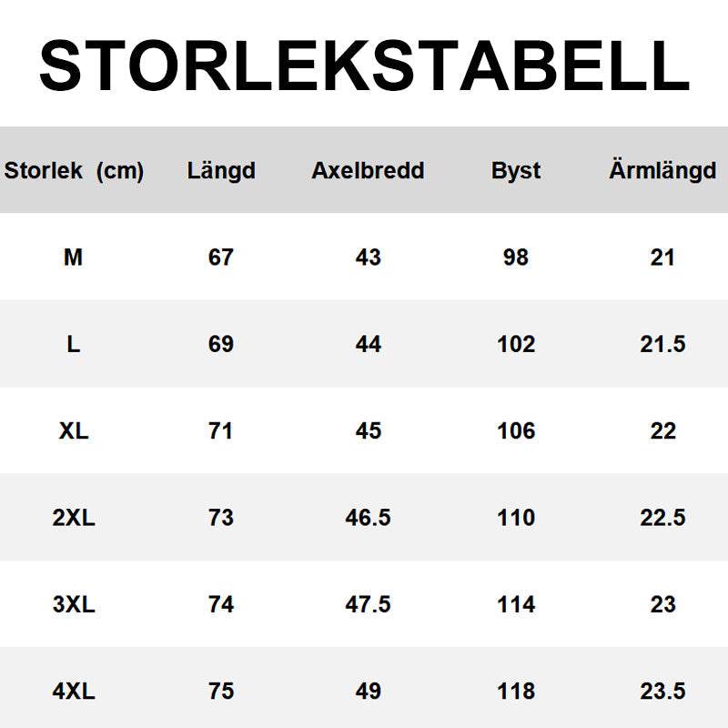This screenshot has height=728, width=728.
Task: Select the 2XL size row label
Action: (x=74, y=518)
